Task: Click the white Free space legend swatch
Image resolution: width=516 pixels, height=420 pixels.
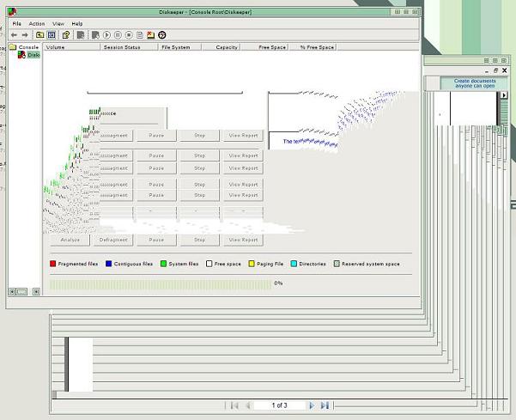Action: tap(209, 264)
